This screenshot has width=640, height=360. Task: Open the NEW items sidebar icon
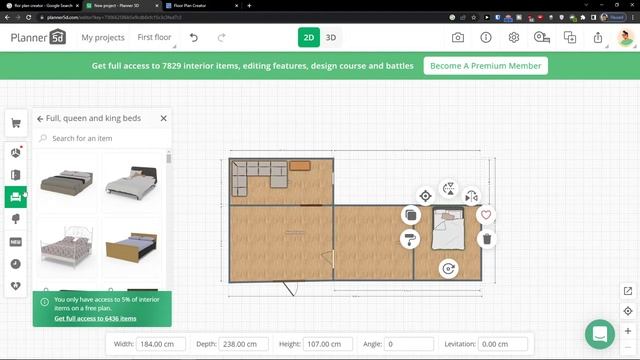coord(16,242)
